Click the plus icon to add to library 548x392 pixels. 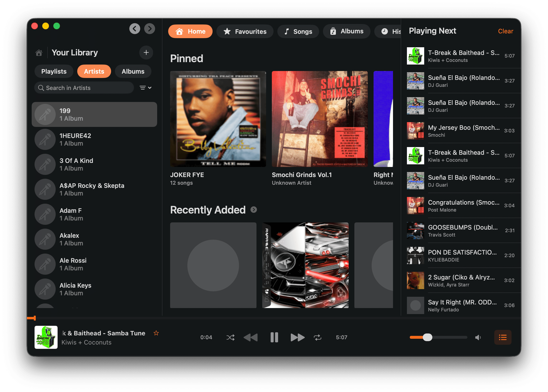coord(146,52)
